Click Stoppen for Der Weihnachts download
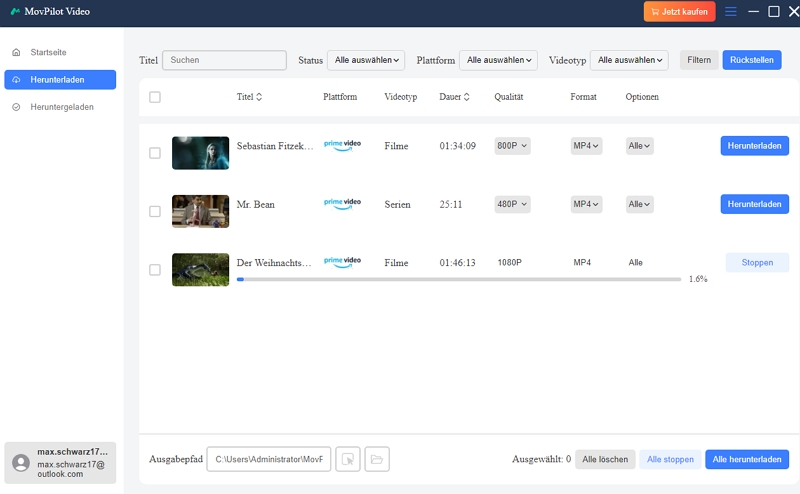 (756, 263)
